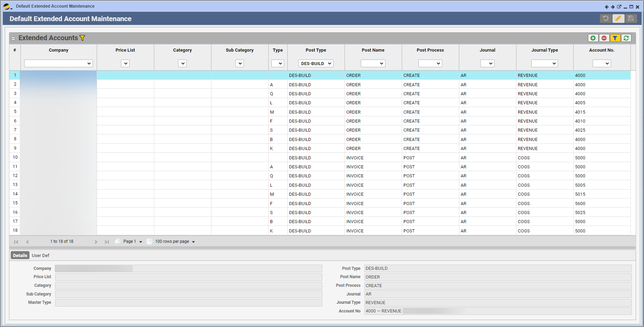This screenshot has width=644, height=327.
Task: Open the Category filter dropdown
Action: [183, 63]
